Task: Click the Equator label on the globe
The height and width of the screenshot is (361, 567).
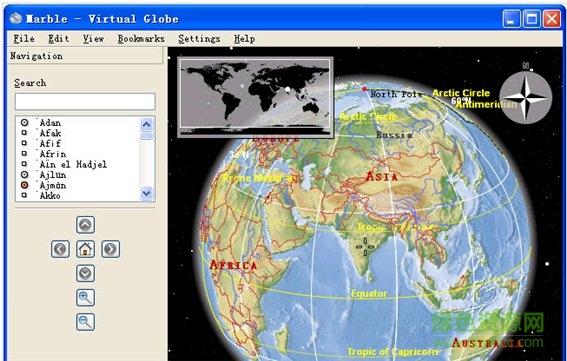Action: click(369, 294)
